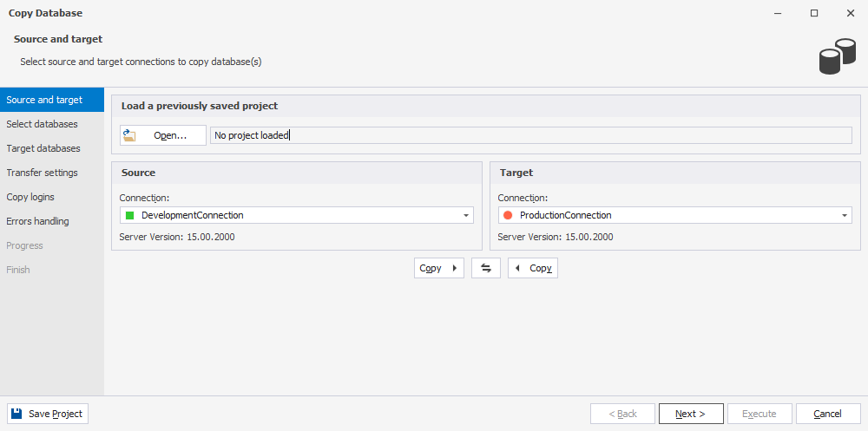Open the DevelopmentConnection combo box
The width and height of the screenshot is (868, 431).
coord(297,215)
